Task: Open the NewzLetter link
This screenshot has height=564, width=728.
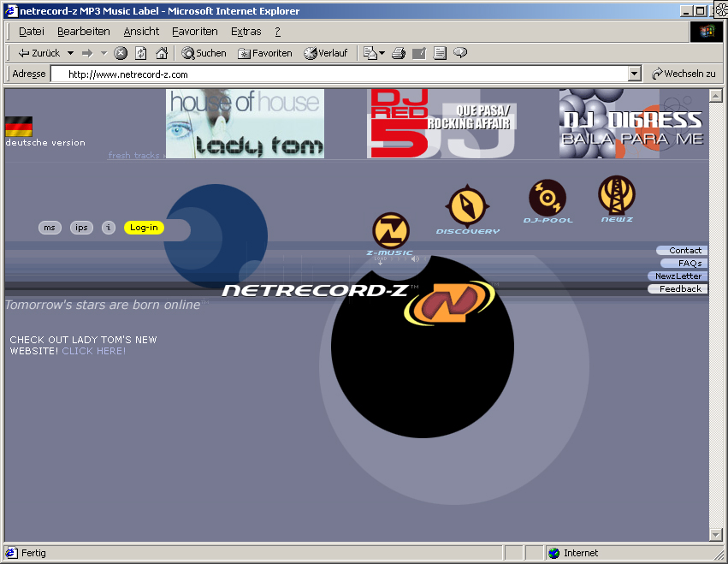Action: pos(678,276)
